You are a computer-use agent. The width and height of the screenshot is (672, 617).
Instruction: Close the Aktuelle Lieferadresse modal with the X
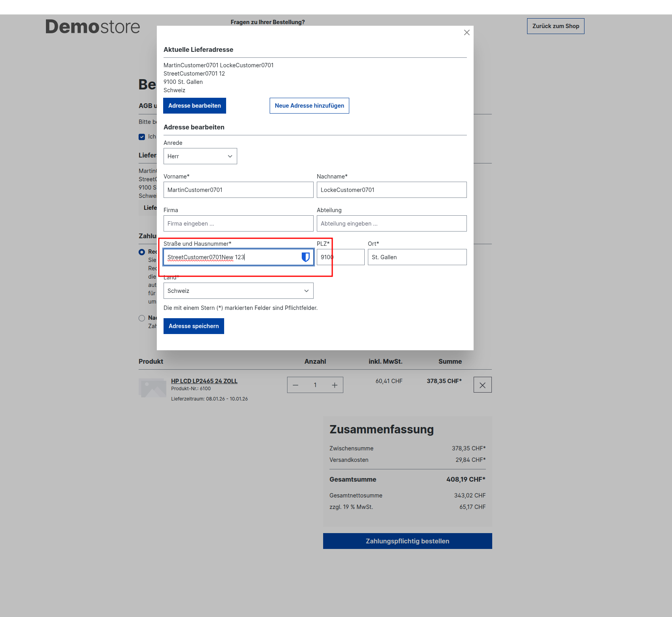[466, 33]
